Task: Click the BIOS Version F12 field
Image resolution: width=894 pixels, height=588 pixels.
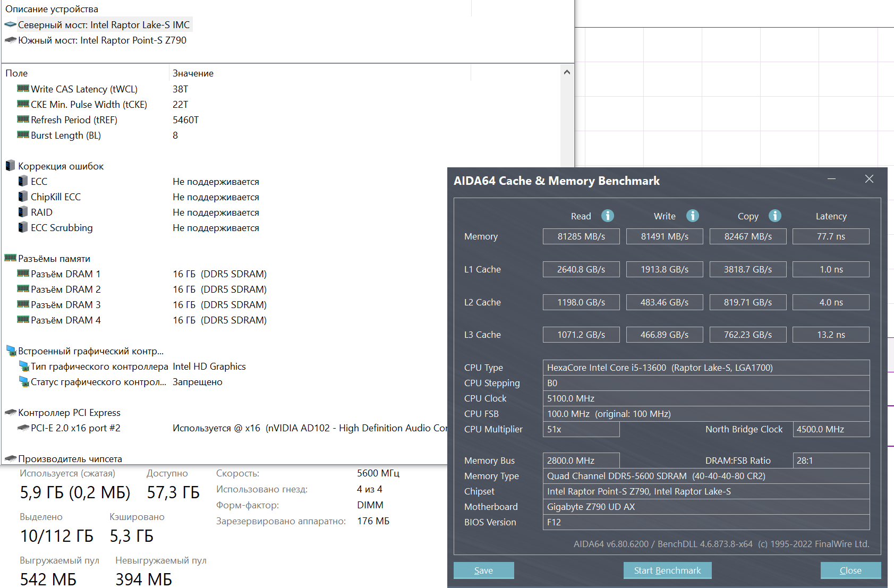Action: click(x=706, y=522)
